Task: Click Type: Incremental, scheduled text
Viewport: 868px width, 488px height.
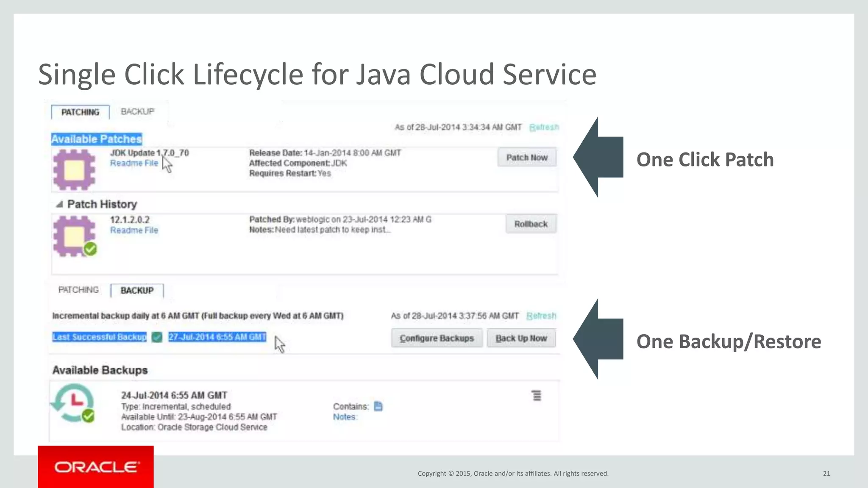Action: [x=176, y=407]
